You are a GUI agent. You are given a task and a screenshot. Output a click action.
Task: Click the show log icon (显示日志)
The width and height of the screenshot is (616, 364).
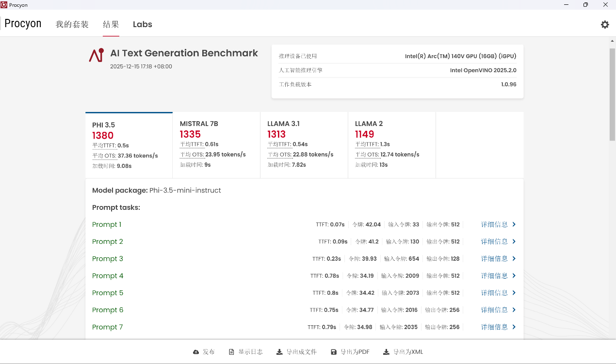[232, 352]
